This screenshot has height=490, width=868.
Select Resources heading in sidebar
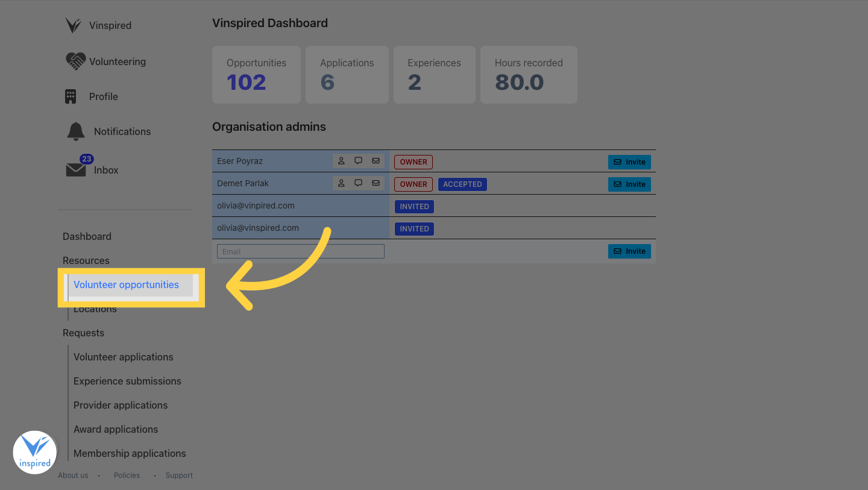tap(86, 260)
